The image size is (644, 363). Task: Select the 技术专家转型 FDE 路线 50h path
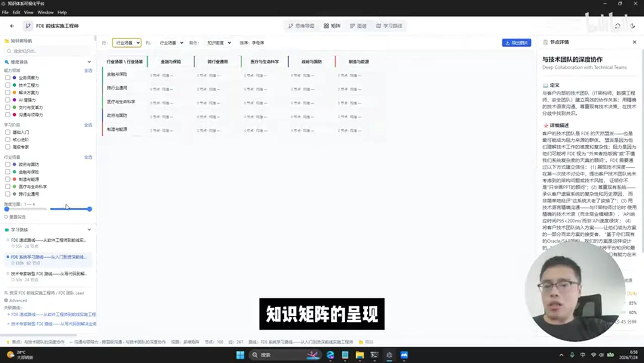click(48, 277)
